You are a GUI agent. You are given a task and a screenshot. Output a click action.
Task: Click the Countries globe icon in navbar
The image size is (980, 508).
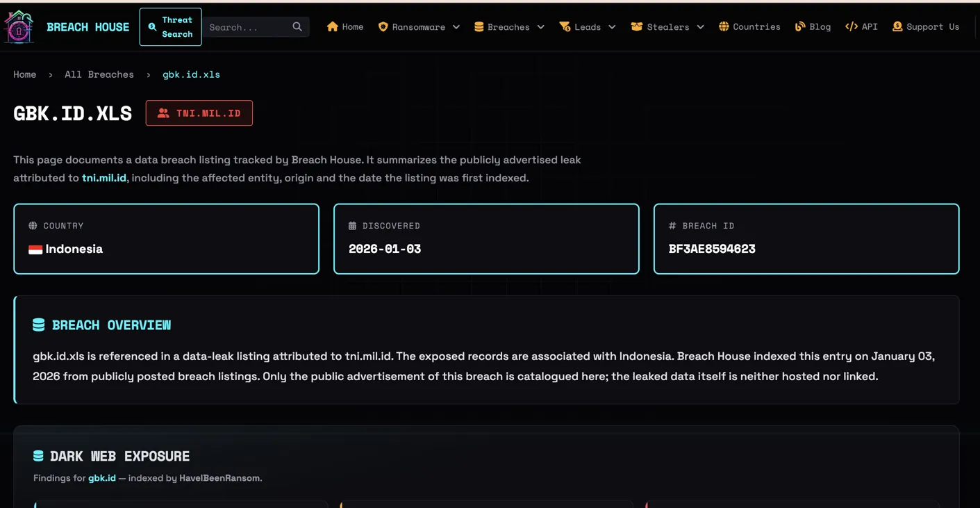[724, 26]
